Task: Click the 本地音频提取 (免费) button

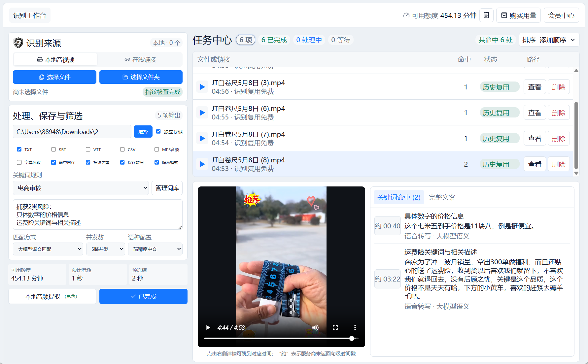Action: tap(52, 296)
